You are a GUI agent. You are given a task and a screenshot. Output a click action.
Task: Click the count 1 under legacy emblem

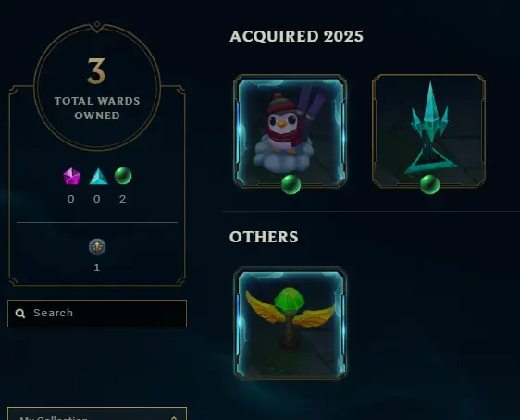point(97,267)
